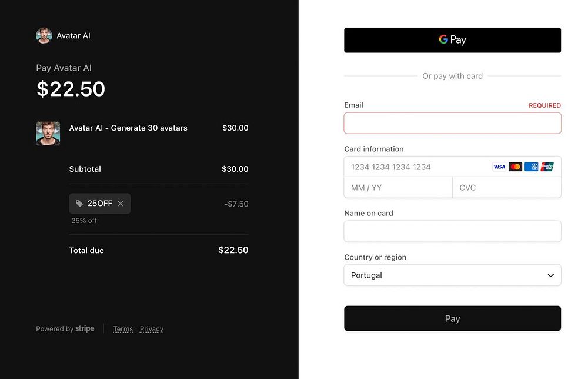Image resolution: width=588 pixels, height=379 pixels.
Task: Click the product thumbnail for Generate 30 avatars
Action: click(48, 134)
